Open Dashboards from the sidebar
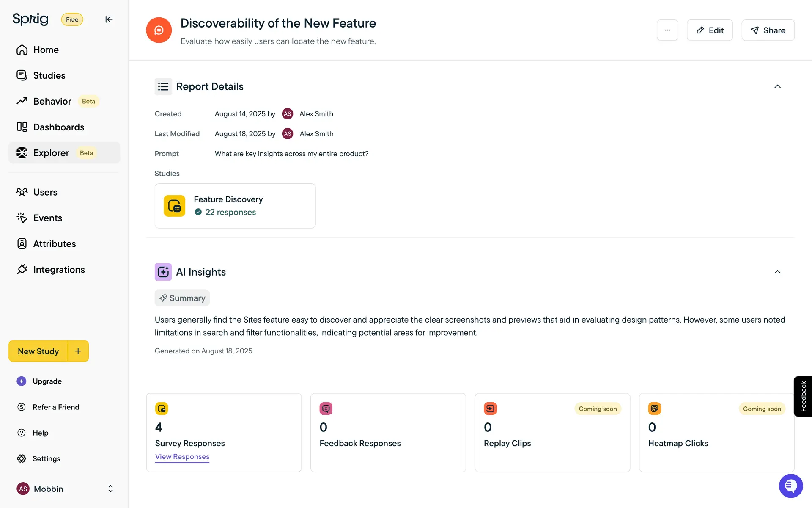This screenshot has height=508, width=812. 58,127
